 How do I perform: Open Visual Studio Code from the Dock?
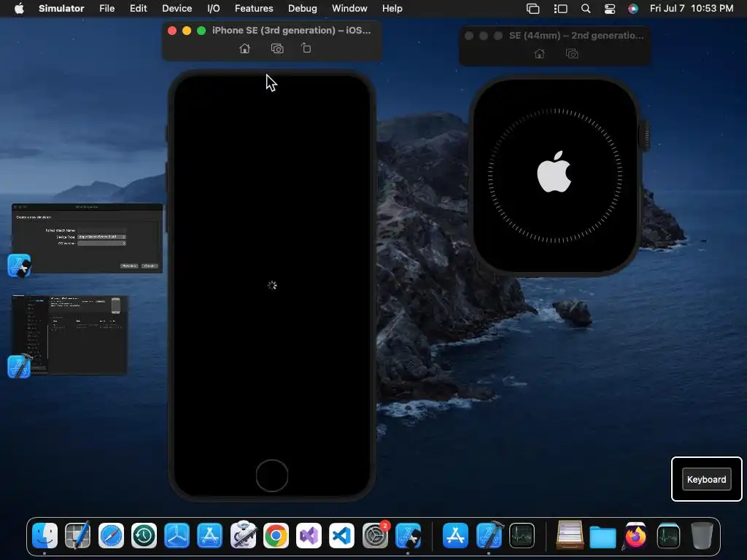(x=341, y=536)
